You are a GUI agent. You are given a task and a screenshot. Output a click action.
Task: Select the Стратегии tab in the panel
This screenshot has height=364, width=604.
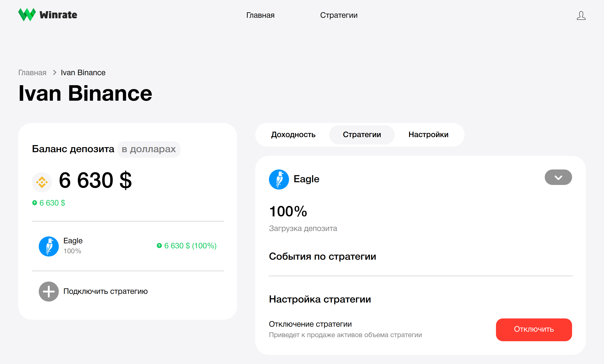coord(362,134)
